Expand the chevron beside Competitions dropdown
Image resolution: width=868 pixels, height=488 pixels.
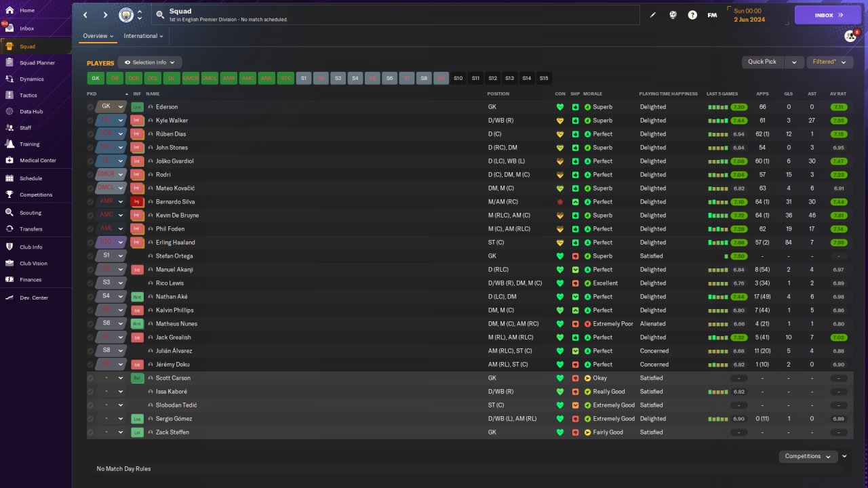point(845,456)
